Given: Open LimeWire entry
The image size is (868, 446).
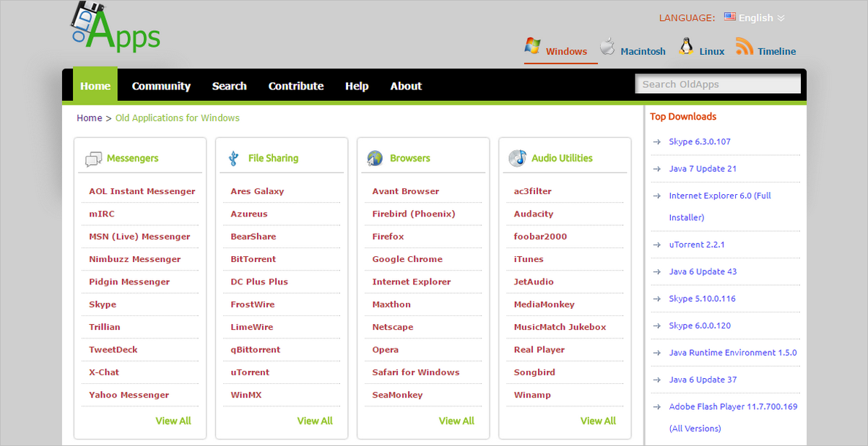Looking at the screenshot, I should coord(252,327).
